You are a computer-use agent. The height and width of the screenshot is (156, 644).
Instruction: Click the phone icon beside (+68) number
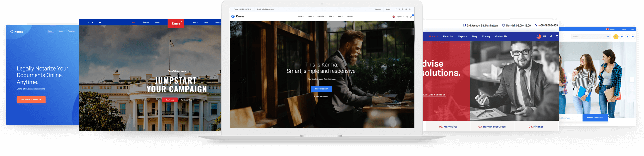(536, 25)
